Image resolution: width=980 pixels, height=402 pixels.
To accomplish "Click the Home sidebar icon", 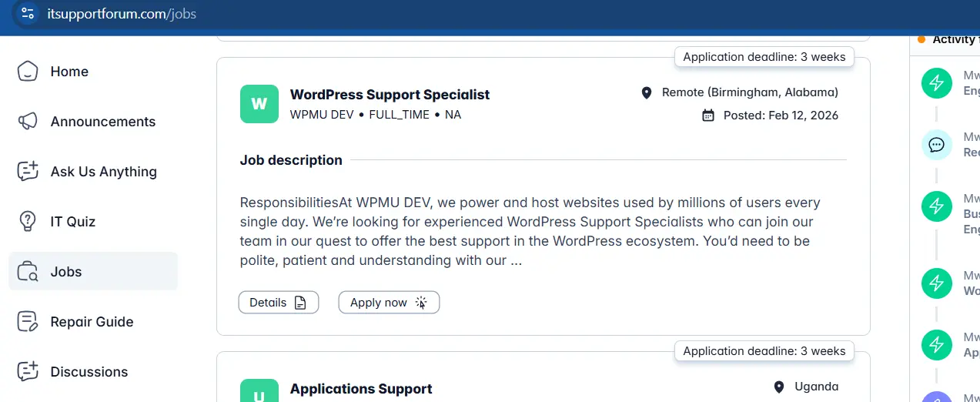I will 28,72.
